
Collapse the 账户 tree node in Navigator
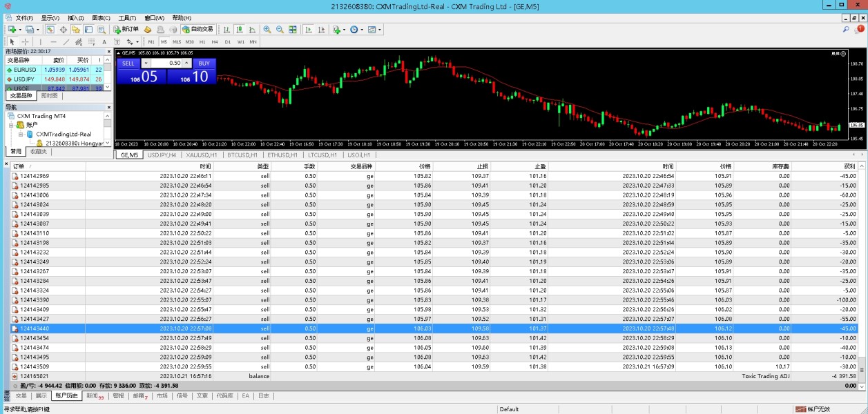[12, 125]
